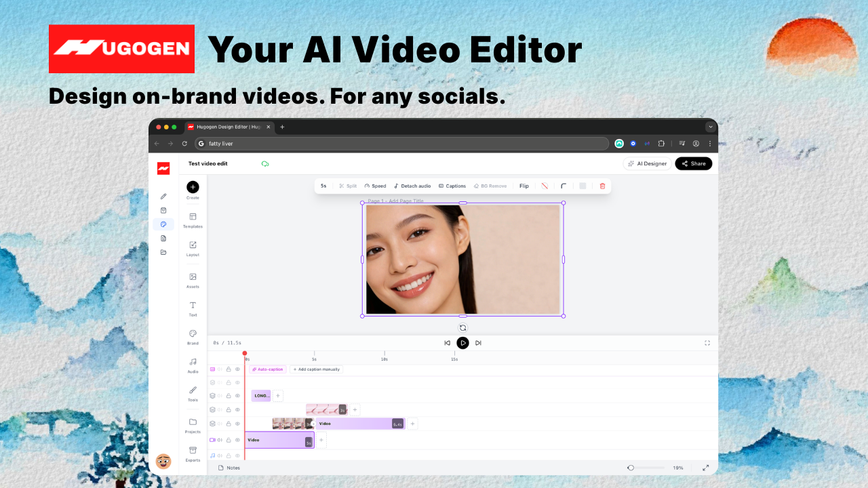Open the browser profile icon
This screenshot has width=868, height=488.
(696, 144)
